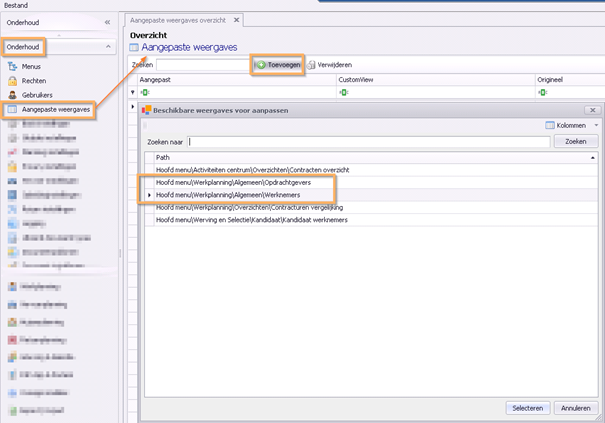
Task: Click the Selecteren button
Action: [x=527, y=408]
